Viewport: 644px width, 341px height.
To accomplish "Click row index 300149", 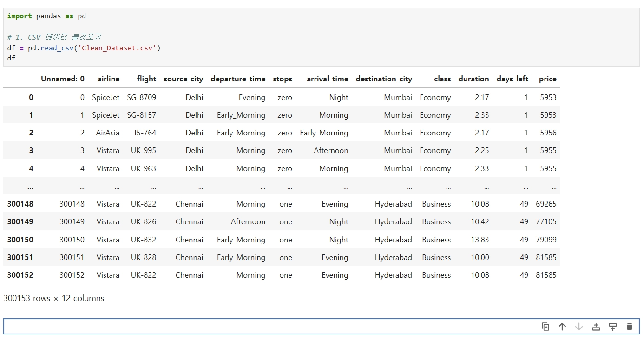I will [x=20, y=222].
